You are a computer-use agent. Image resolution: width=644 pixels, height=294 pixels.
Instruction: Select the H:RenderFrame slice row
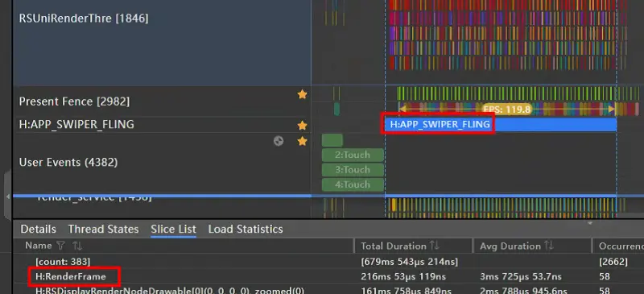click(x=328, y=276)
